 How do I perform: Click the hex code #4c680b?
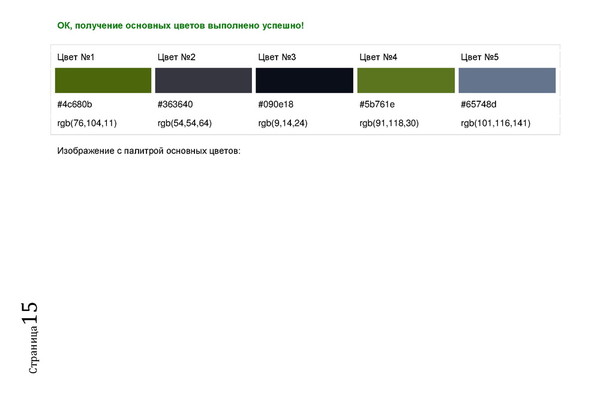(x=75, y=104)
